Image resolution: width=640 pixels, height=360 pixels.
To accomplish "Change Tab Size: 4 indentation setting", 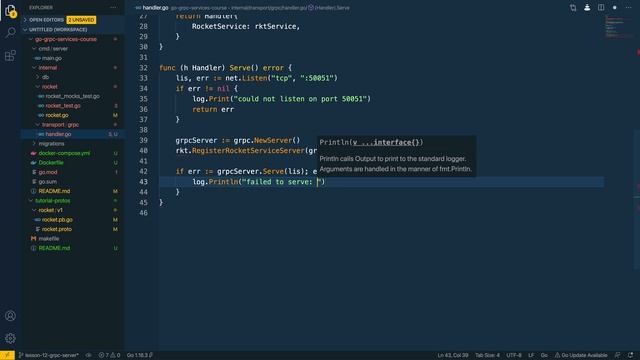I will [x=487, y=355].
